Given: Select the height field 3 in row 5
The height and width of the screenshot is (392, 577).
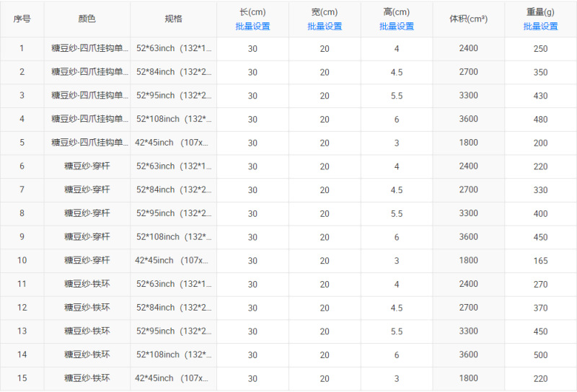Looking at the screenshot, I should click(x=397, y=143).
